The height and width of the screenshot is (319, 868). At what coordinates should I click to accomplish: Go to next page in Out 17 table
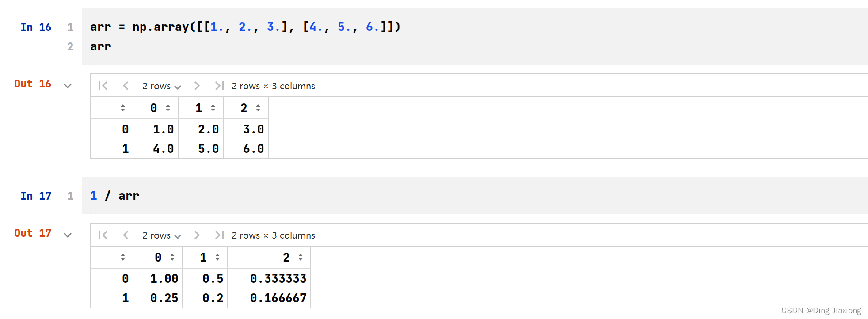click(x=197, y=235)
